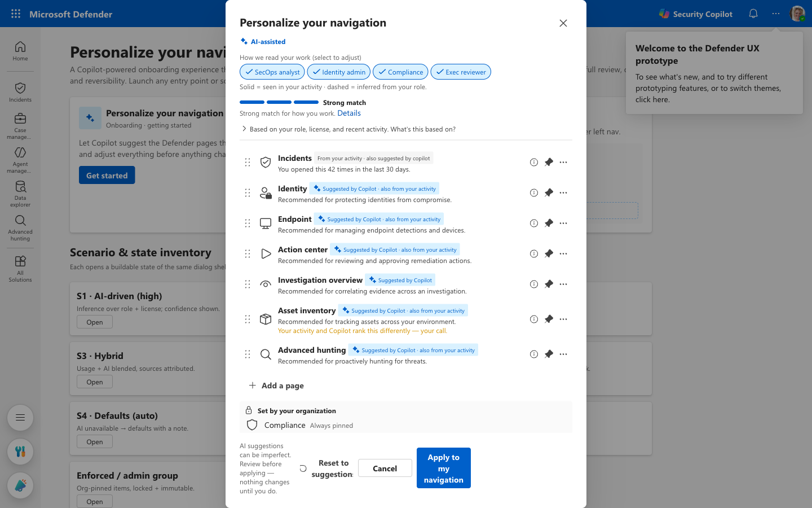Image resolution: width=812 pixels, height=508 pixels.
Task: Click info icon for Asset inventory row
Action: click(x=533, y=319)
